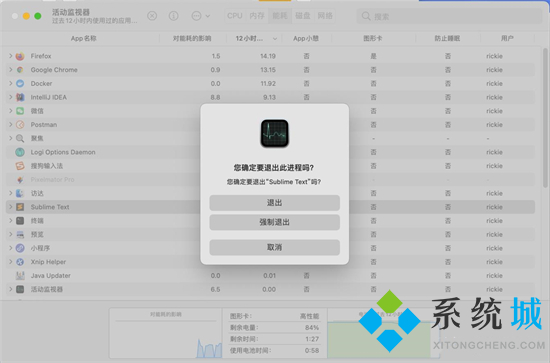This screenshot has height=363, width=550.
Task: Expand the 访达 row
Action: pyautogui.click(x=11, y=193)
